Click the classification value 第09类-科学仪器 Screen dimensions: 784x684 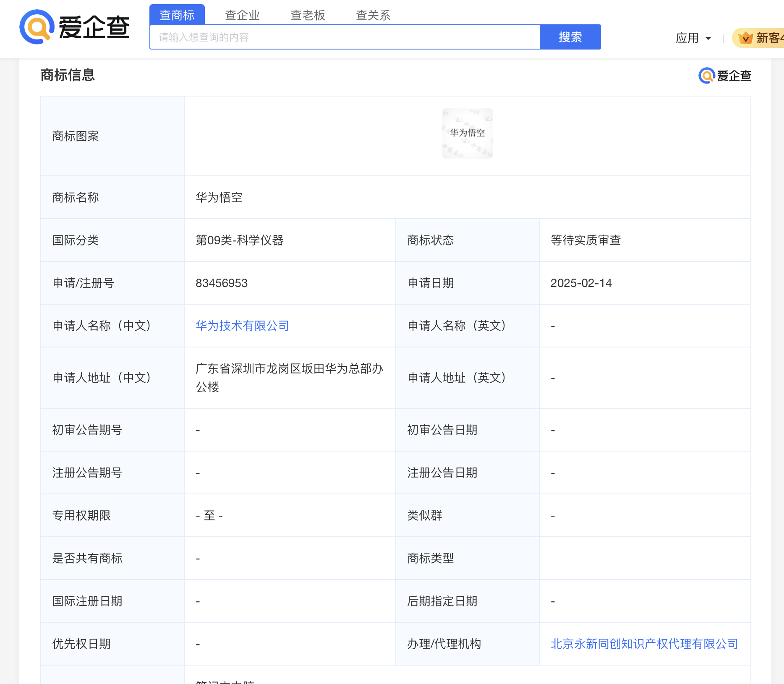pos(239,240)
